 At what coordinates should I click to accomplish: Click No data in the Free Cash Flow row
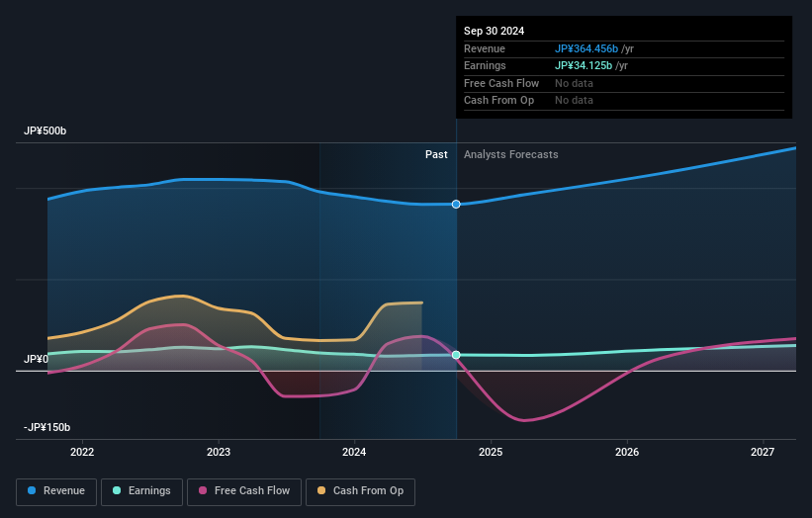pyautogui.click(x=574, y=83)
